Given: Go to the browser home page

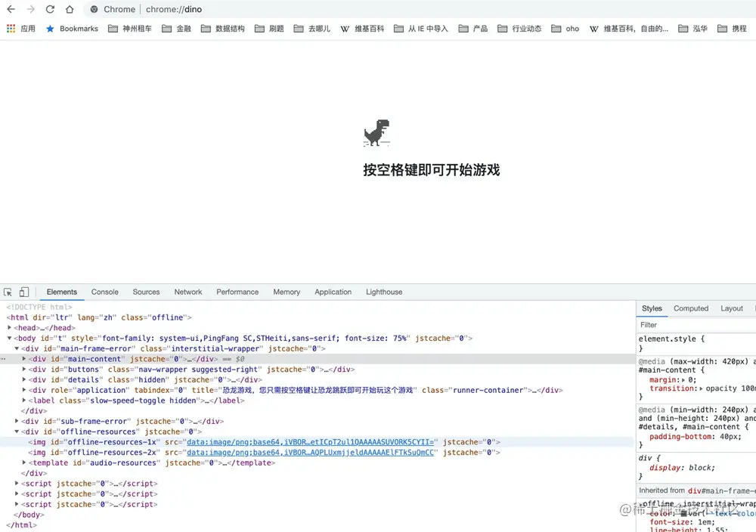Looking at the screenshot, I should pyautogui.click(x=70, y=9).
